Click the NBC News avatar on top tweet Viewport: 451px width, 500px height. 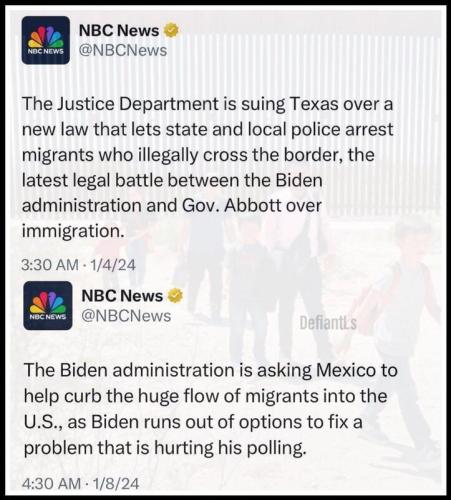46,40
